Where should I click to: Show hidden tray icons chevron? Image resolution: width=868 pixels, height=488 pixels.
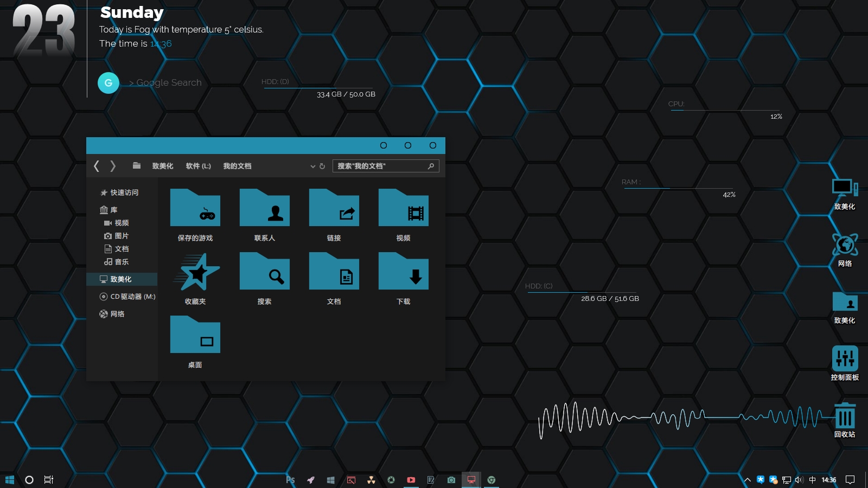pos(748,480)
